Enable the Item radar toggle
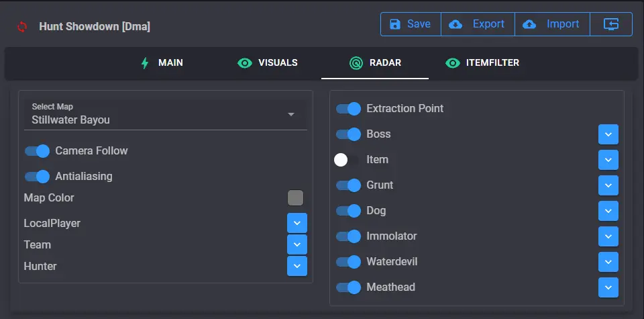 (347, 160)
